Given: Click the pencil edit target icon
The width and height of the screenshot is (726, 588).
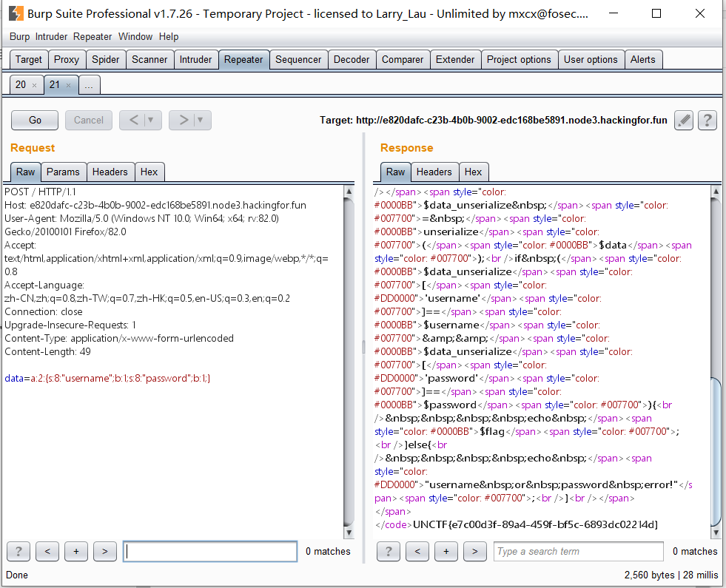Looking at the screenshot, I should [683, 121].
